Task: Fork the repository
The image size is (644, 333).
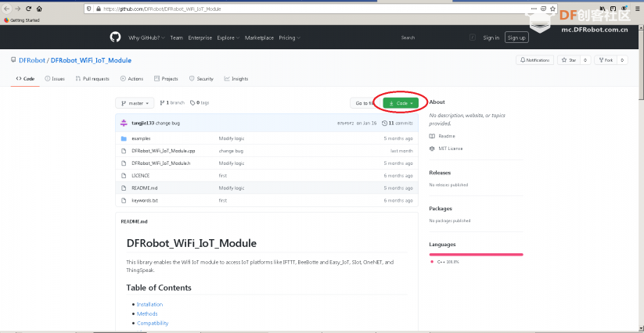Action: point(606,60)
